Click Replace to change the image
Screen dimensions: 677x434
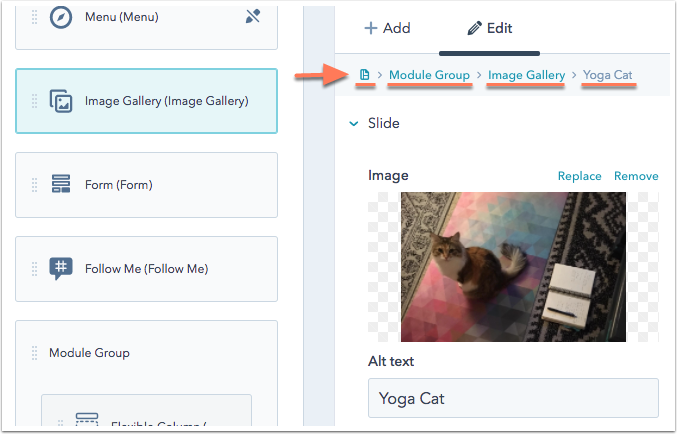tap(579, 176)
